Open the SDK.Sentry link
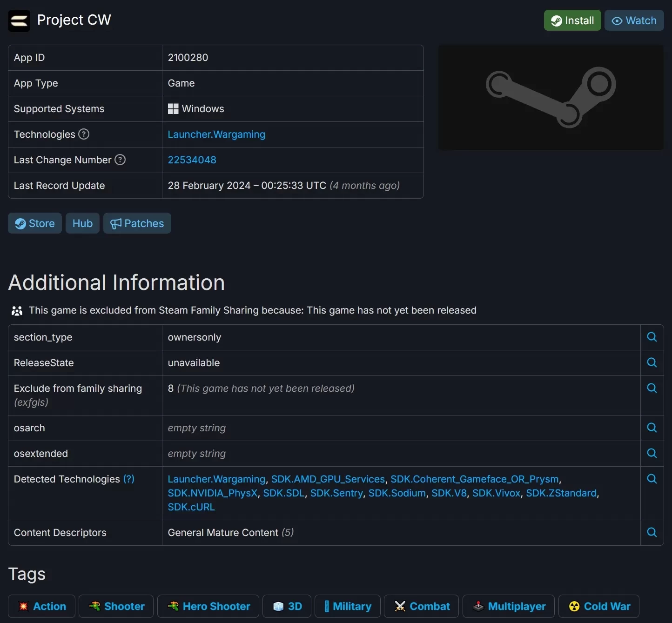The width and height of the screenshot is (672, 623). [x=336, y=493]
